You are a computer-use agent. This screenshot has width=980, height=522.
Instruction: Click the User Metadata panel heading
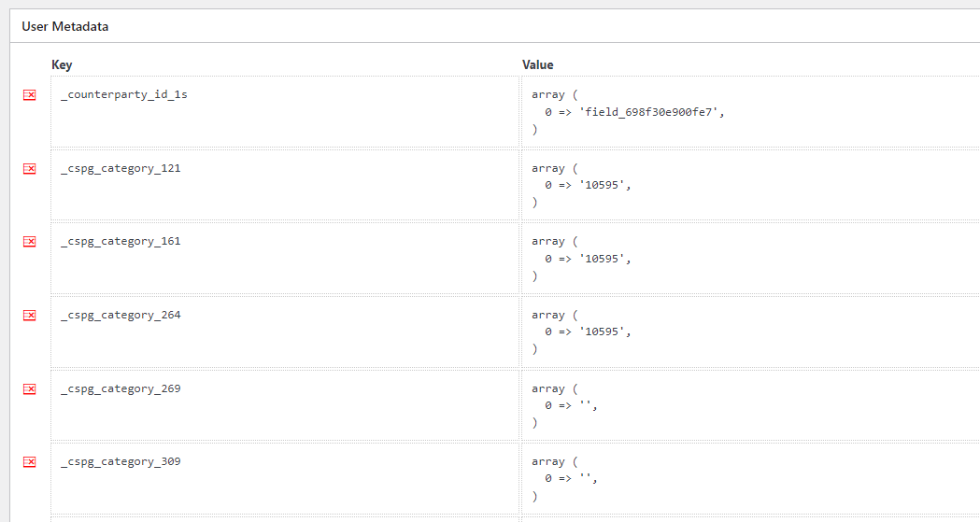pos(65,26)
